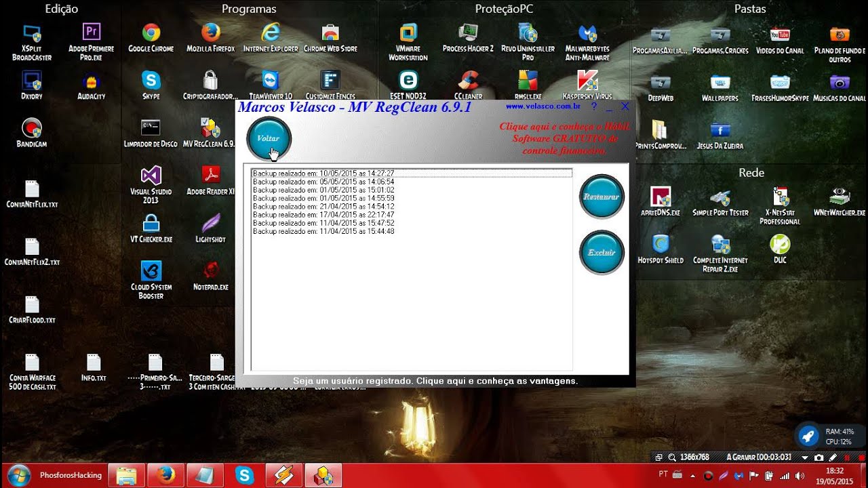Screen dimensions: 868x488
Task: Open the Complete Internet Repair 2.exe icon
Action: coord(720,254)
